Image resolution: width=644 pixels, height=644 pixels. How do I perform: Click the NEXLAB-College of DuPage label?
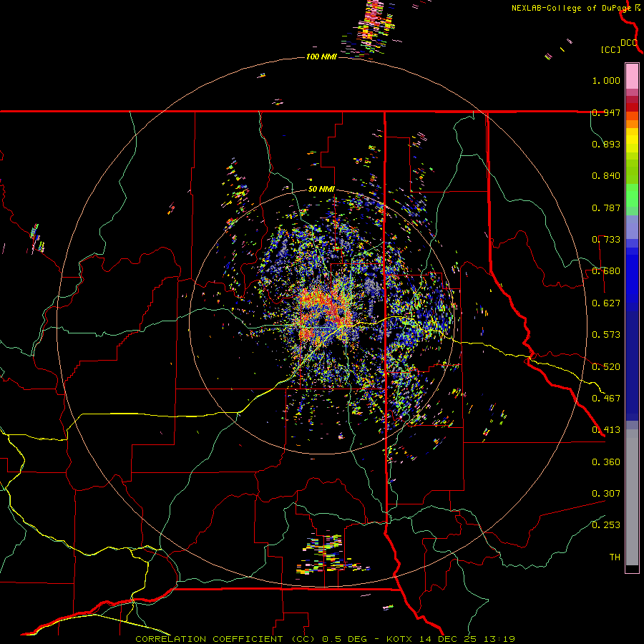(x=571, y=8)
